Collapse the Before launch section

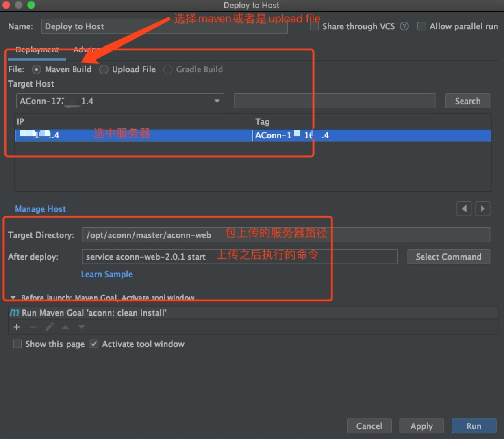click(13, 298)
